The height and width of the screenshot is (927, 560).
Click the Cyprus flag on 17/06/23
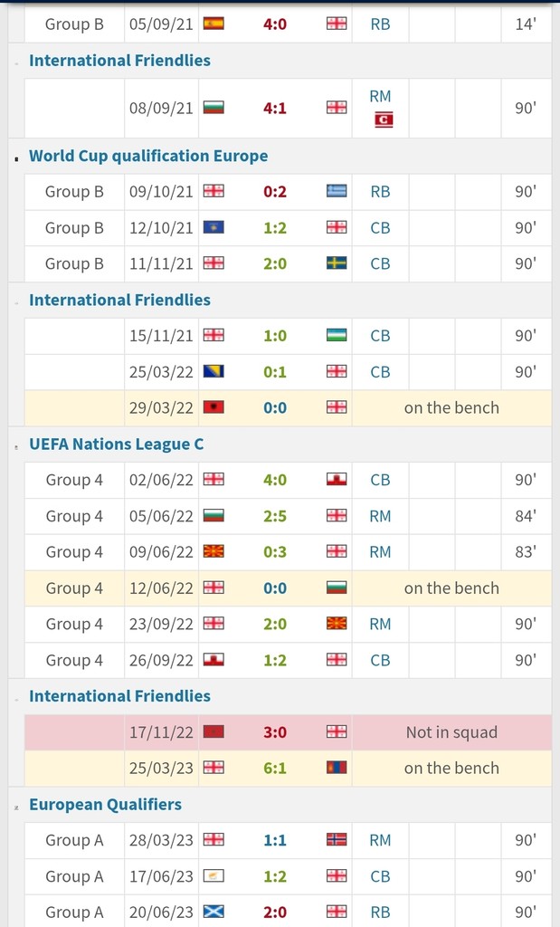(x=214, y=876)
